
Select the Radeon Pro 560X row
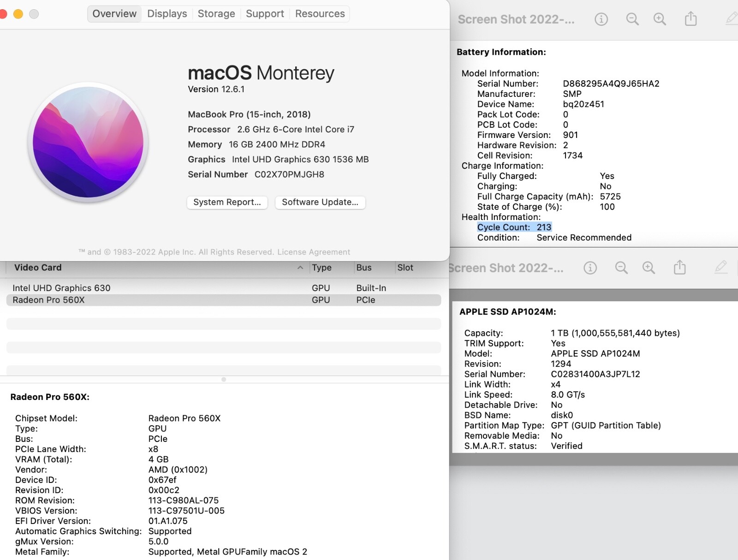point(48,300)
